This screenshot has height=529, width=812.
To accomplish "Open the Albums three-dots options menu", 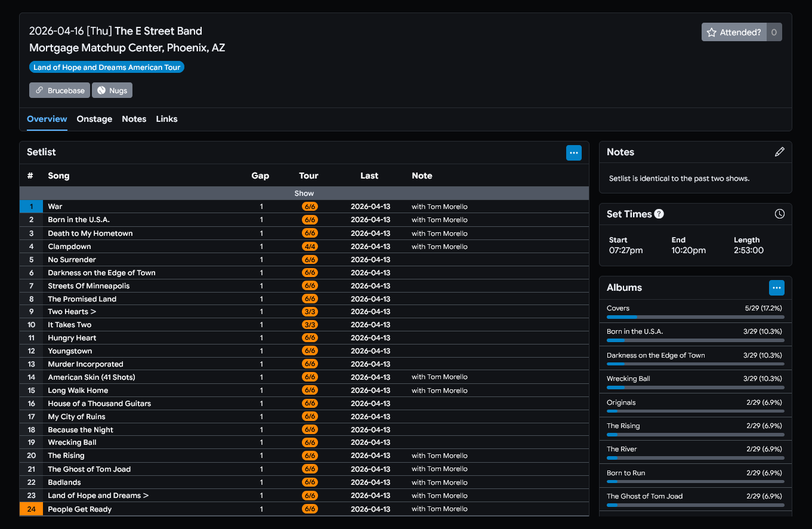I will click(x=776, y=288).
